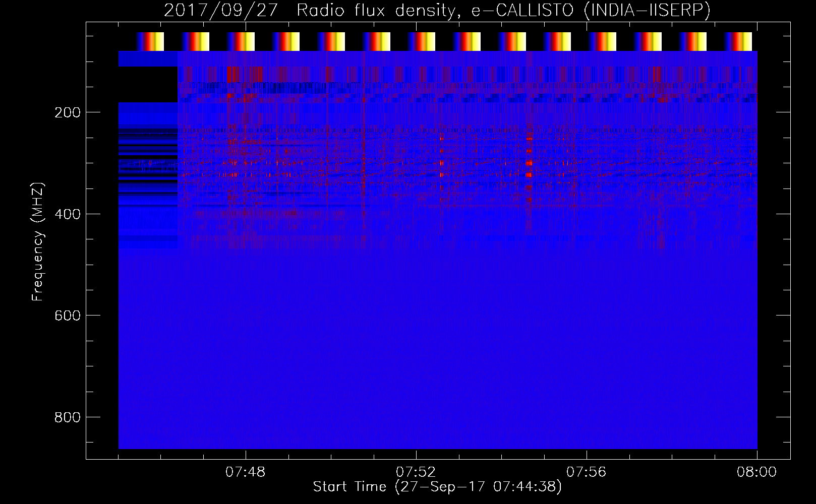Click the 400 frequency tick label

67,214
